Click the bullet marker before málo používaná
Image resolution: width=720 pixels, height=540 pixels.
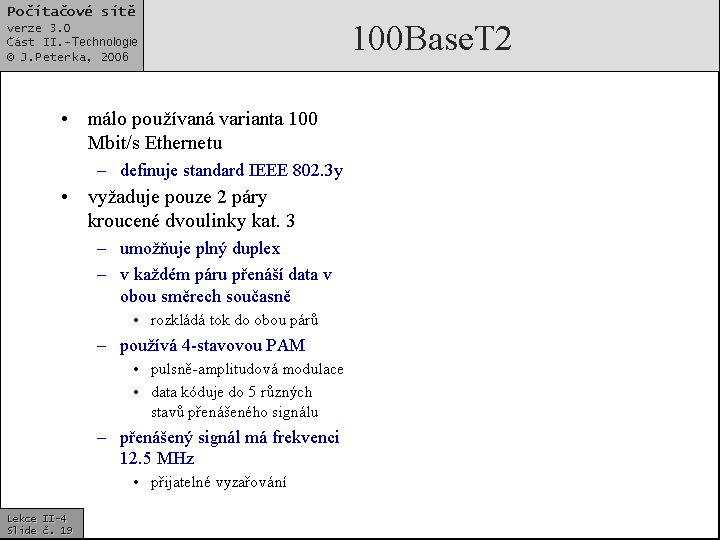click(x=64, y=120)
